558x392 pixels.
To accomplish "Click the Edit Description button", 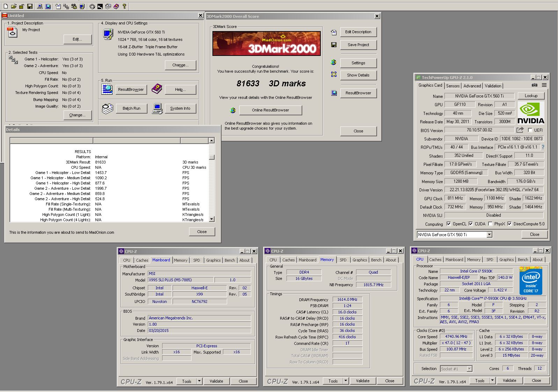I will [358, 32].
